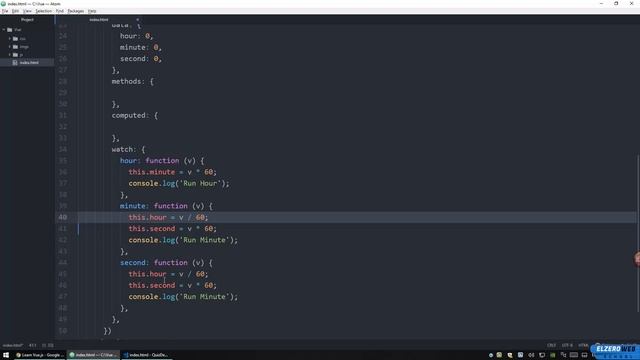Click the js folder icon
The width and height of the screenshot is (640, 360).
[x=16, y=55]
